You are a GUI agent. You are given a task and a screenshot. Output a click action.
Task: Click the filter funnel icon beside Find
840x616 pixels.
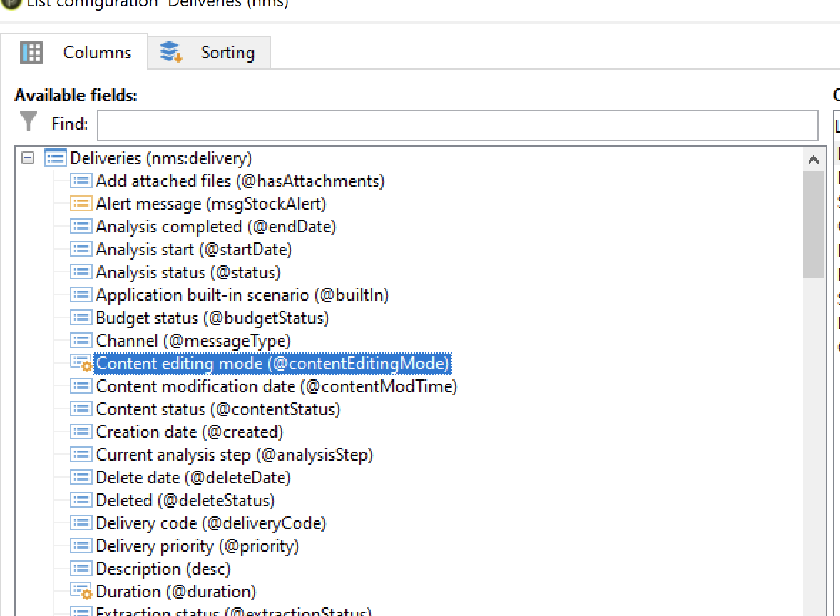point(29,123)
